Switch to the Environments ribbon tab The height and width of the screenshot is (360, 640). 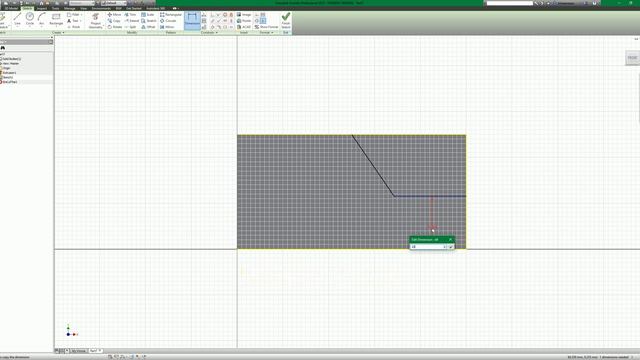pos(101,8)
